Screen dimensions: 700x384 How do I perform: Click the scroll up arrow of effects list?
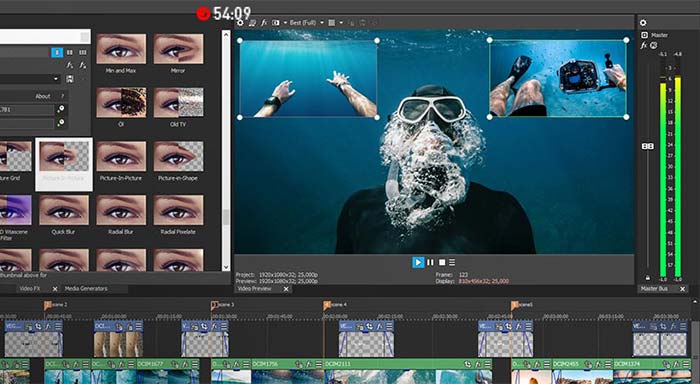[x=226, y=34]
